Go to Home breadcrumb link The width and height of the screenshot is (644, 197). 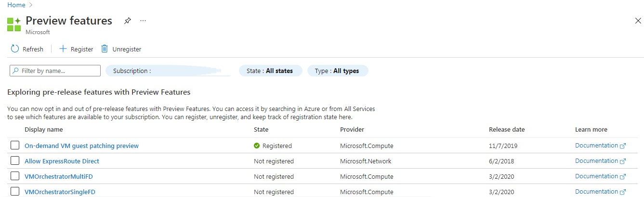point(16,5)
